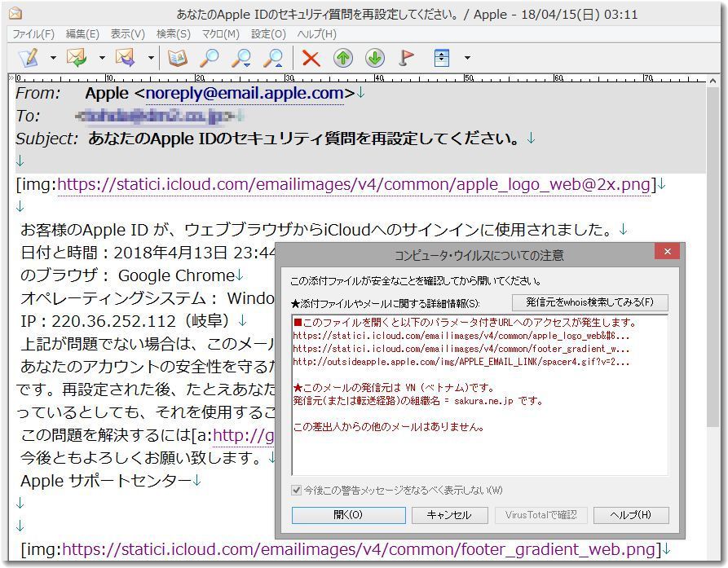Click the sakura.ne.jp organization name line
Image resolution: width=728 pixels, height=568 pixels.
[x=418, y=401]
